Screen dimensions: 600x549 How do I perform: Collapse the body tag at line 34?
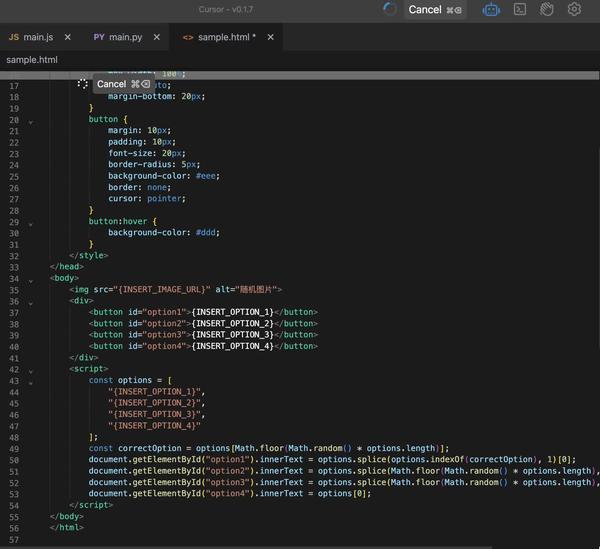(31, 281)
